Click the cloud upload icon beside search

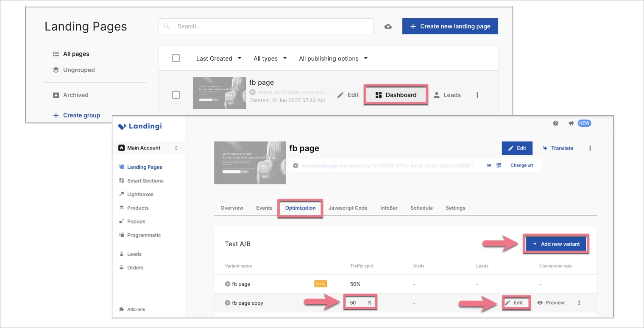point(388,26)
